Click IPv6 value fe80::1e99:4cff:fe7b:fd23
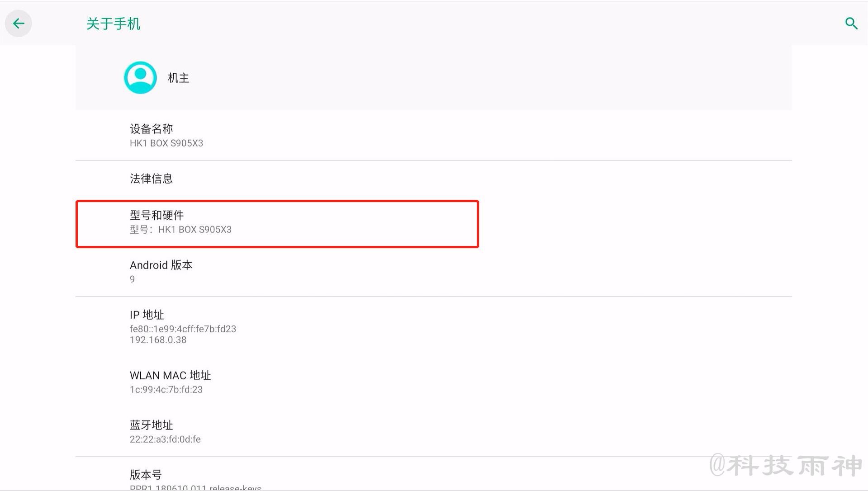Image resolution: width=868 pixels, height=491 pixels. 183,329
